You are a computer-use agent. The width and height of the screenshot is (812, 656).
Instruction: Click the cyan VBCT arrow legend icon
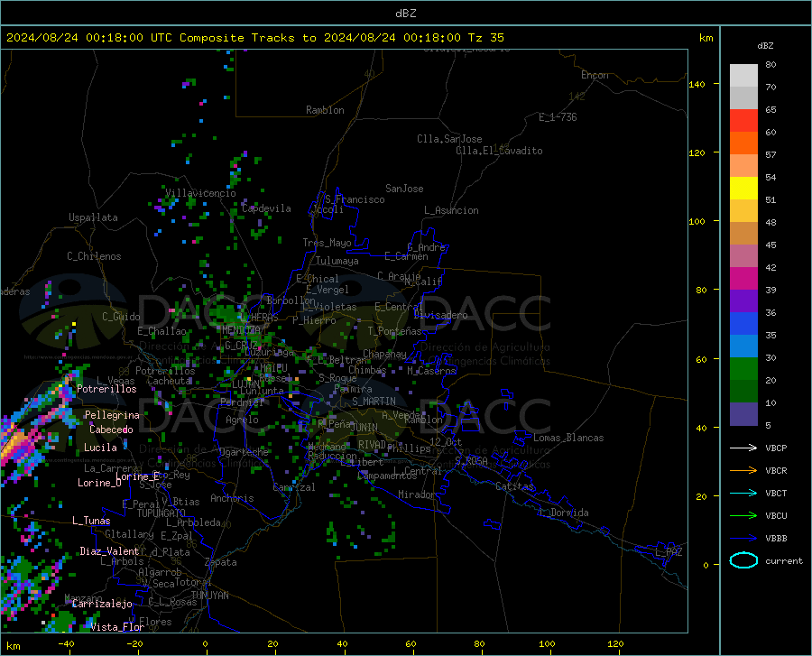tap(743, 493)
